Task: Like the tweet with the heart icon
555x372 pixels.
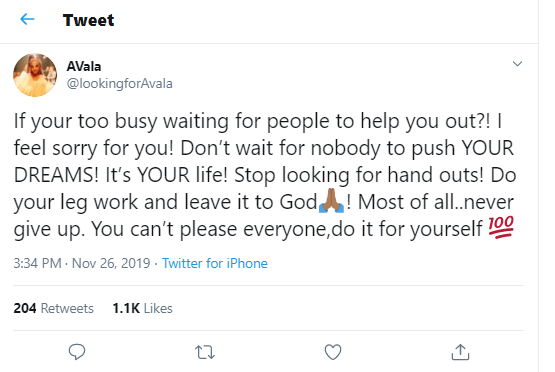Action: pyautogui.click(x=333, y=352)
